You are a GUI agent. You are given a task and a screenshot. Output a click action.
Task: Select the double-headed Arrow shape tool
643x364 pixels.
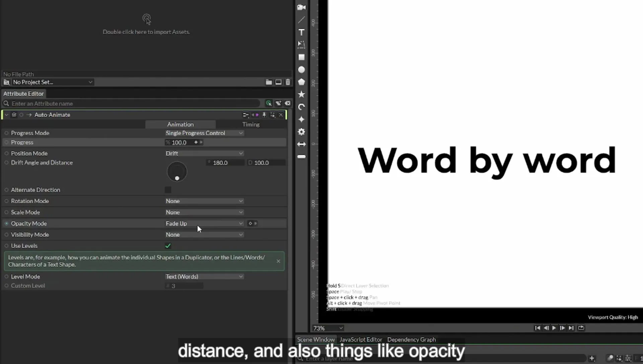(301, 144)
